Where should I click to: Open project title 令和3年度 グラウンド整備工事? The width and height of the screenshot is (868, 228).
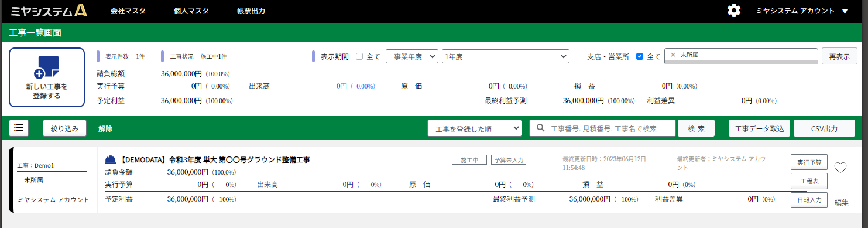click(x=215, y=159)
